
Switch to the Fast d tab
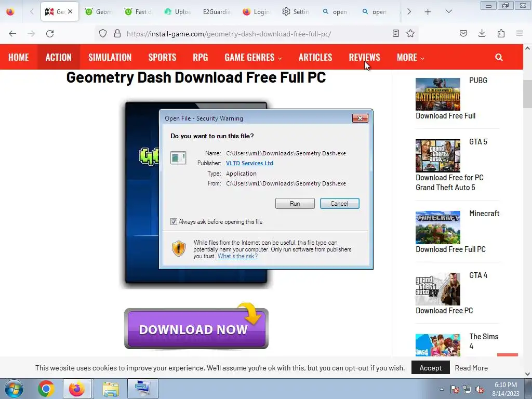pyautogui.click(x=138, y=11)
